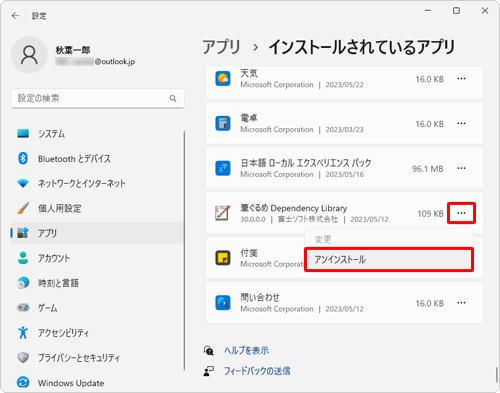The image size is (500, 393).
Task: Click アプリ in the breadcrumb
Action: pos(221,47)
